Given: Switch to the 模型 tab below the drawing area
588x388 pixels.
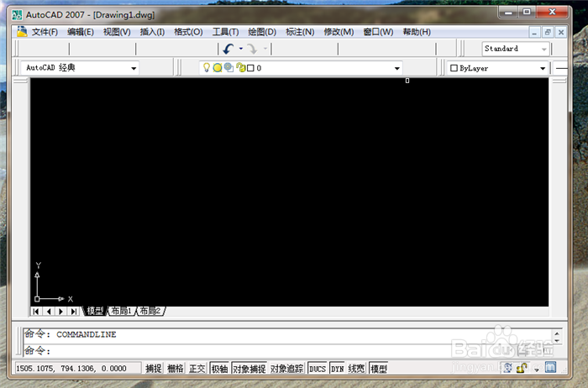Looking at the screenshot, I should coord(95,311).
